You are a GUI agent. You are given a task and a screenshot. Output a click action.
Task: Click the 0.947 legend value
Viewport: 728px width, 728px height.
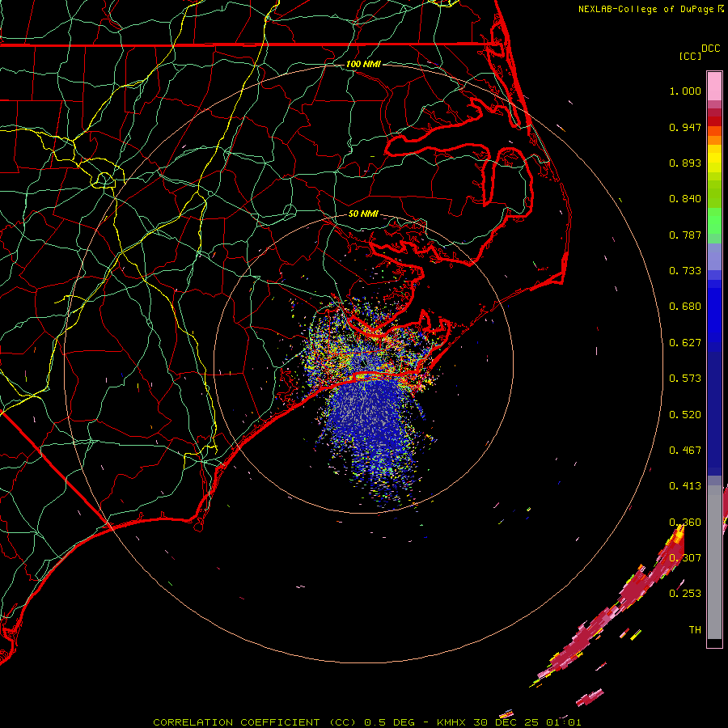pos(685,127)
